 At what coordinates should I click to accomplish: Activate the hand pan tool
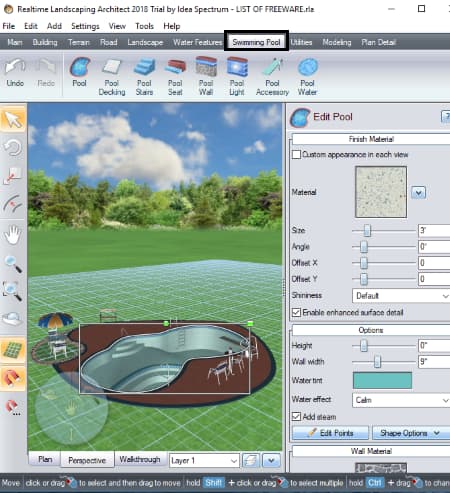(13, 235)
